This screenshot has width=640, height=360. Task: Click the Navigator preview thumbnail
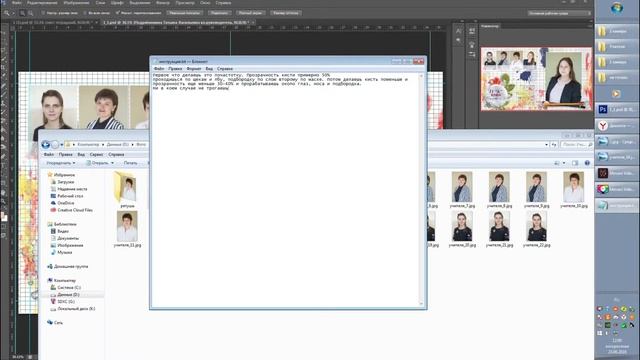[536, 79]
